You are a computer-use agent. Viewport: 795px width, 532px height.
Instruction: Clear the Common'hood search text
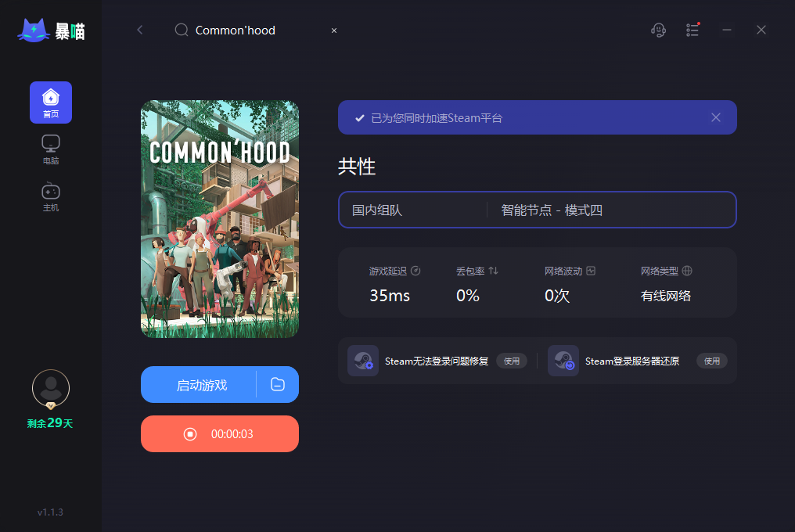coord(334,31)
